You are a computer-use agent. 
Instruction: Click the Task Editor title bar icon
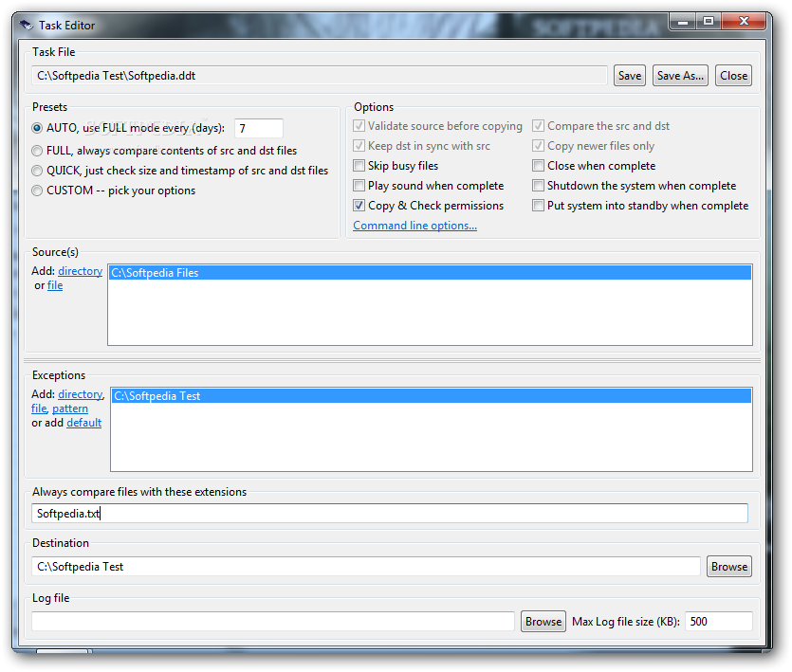[26, 25]
